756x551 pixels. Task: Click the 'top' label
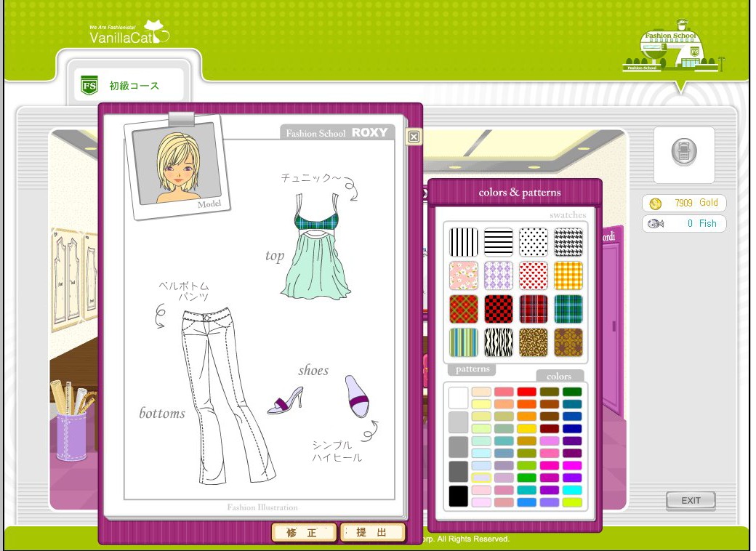click(275, 255)
